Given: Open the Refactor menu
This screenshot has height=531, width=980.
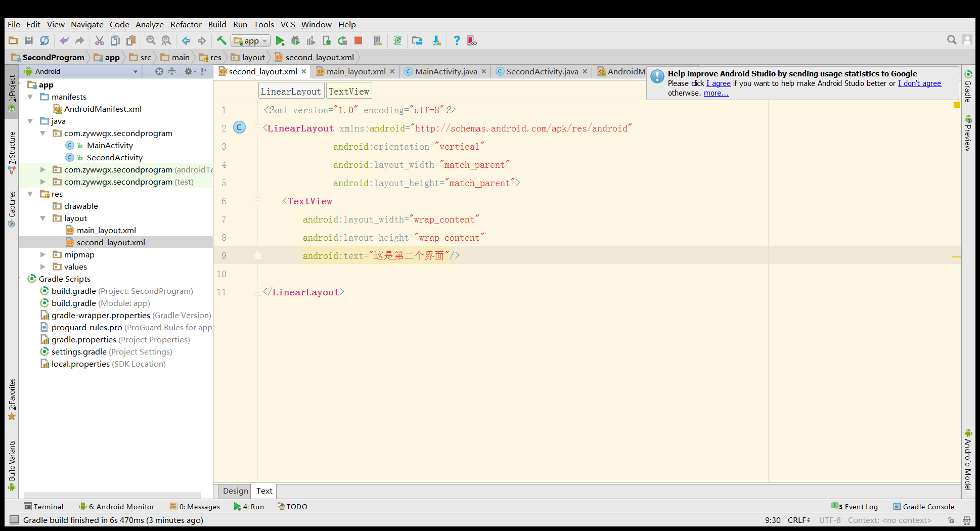Looking at the screenshot, I should point(186,24).
